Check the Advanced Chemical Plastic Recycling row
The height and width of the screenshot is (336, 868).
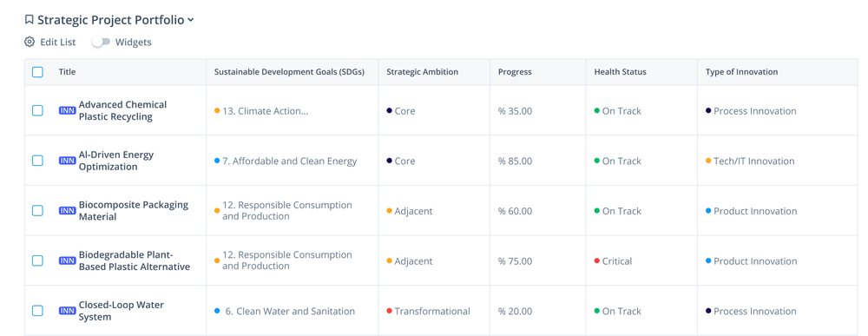pos(37,111)
